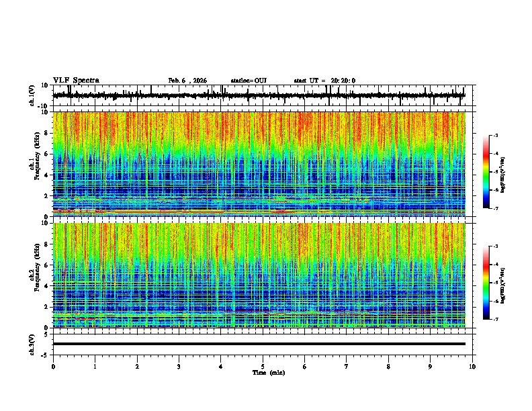Click the "Time (min)" axis title

point(269,373)
